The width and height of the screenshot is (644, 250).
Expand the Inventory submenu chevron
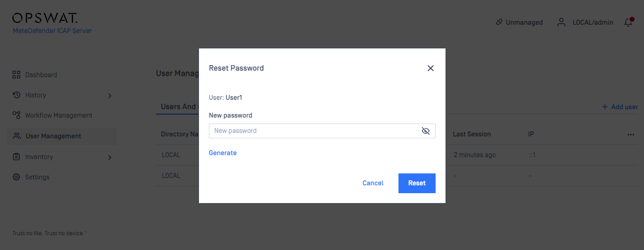[110, 157]
